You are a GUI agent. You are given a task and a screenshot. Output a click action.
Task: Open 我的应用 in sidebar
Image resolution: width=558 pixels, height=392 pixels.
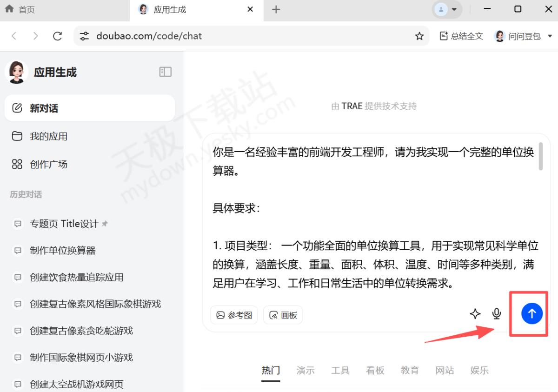point(48,136)
